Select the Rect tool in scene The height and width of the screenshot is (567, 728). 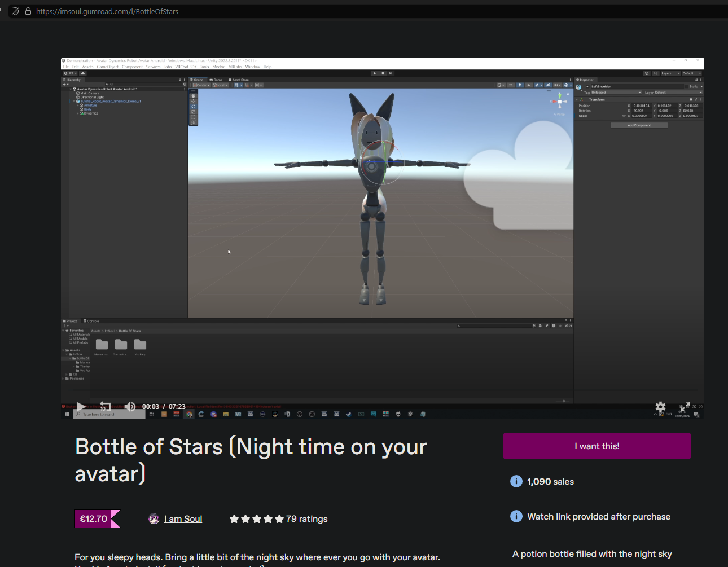(x=193, y=117)
